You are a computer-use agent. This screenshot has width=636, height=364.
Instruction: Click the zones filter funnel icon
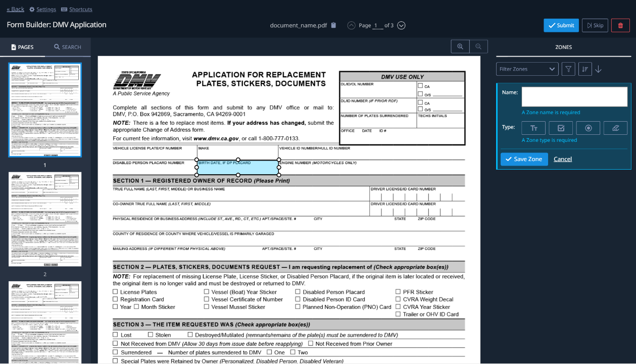(568, 69)
